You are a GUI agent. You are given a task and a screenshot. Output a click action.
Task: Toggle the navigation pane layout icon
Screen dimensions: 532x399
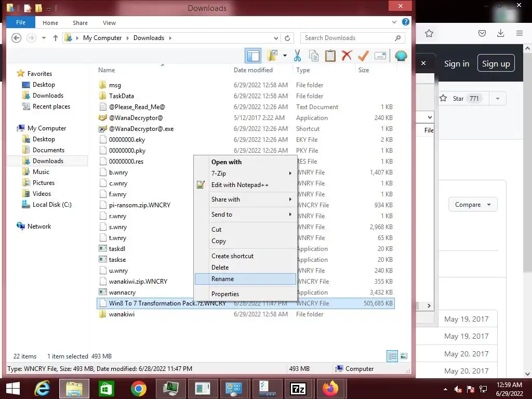[x=253, y=56]
